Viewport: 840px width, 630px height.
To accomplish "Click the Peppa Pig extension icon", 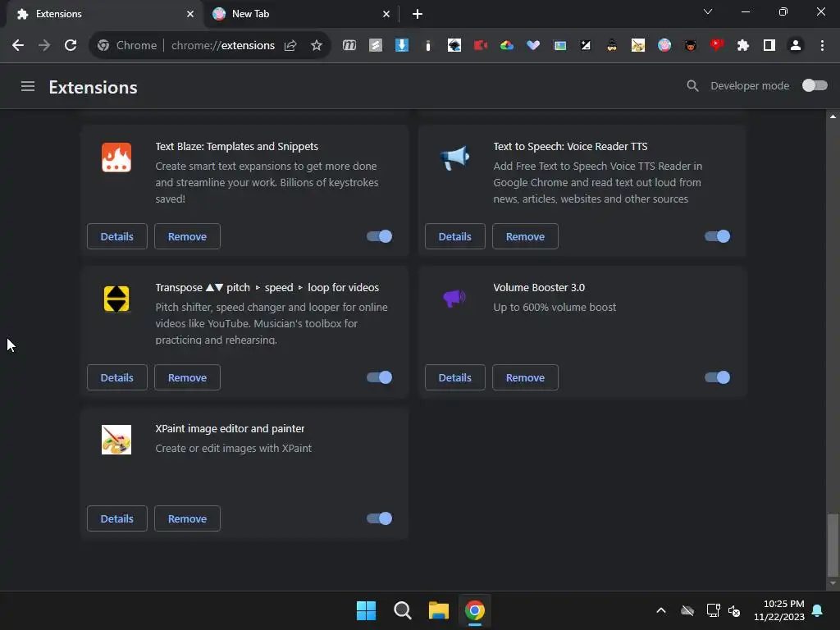I will pos(664,46).
